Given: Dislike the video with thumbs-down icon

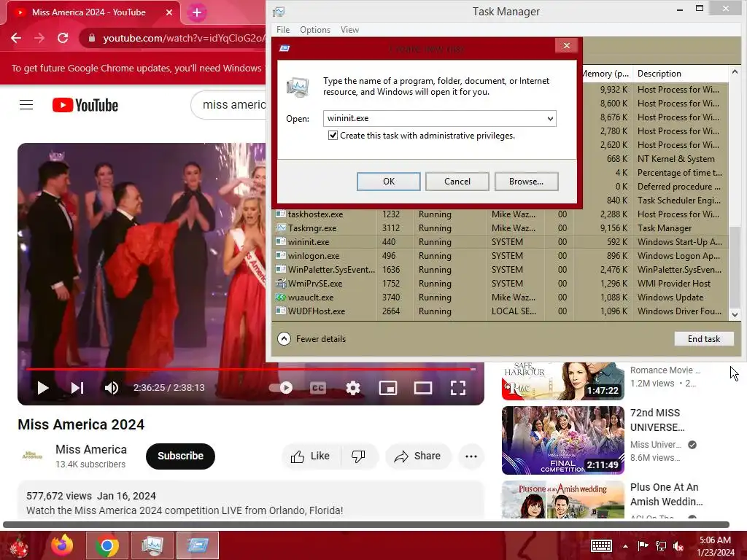Looking at the screenshot, I should 358,456.
